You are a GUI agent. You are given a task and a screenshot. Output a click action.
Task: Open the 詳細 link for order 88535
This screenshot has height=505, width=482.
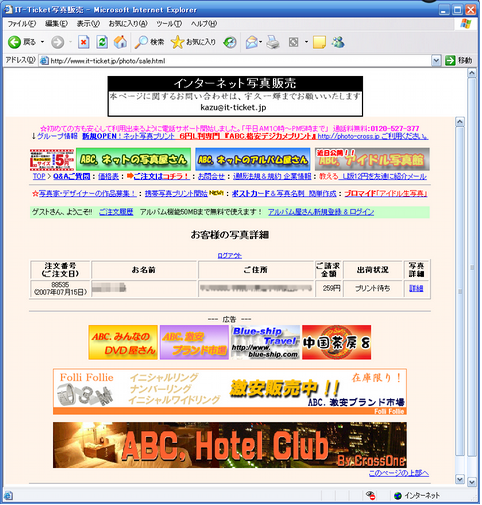[x=416, y=288]
